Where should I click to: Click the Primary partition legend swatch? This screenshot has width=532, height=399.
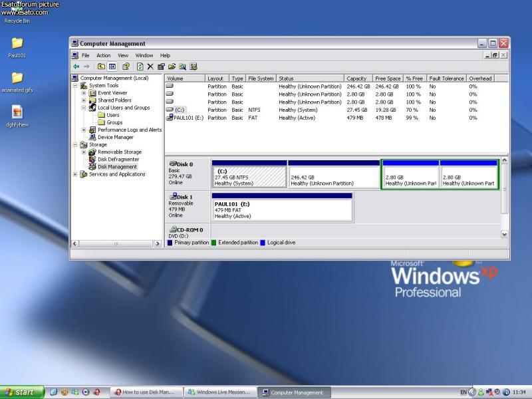pos(170,243)
